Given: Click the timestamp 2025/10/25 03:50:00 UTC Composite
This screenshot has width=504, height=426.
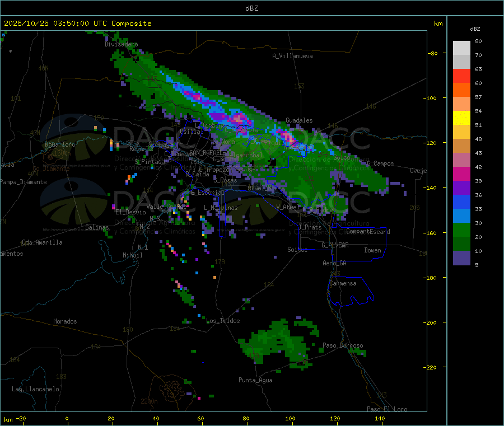Looking at the screenshot, I should (x=77, y=24).
